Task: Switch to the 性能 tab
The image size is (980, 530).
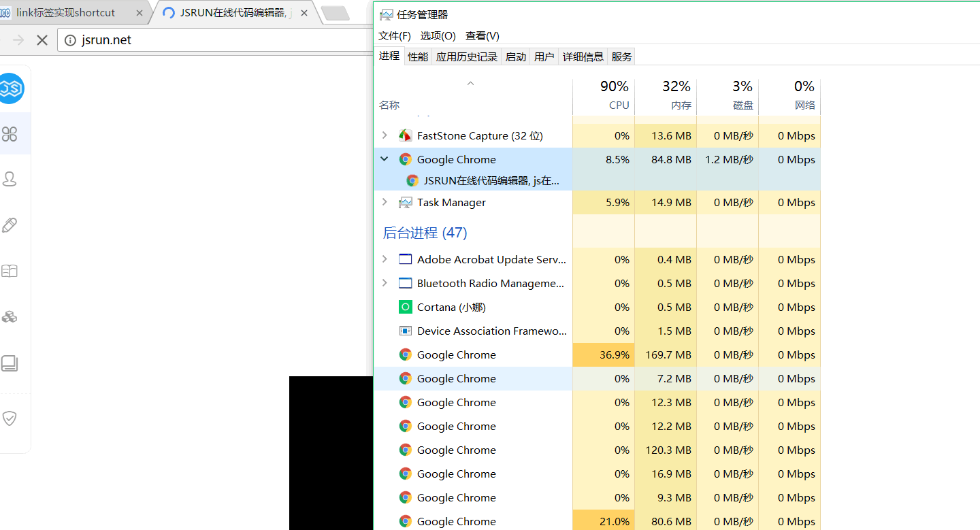Action: point(418,57)
